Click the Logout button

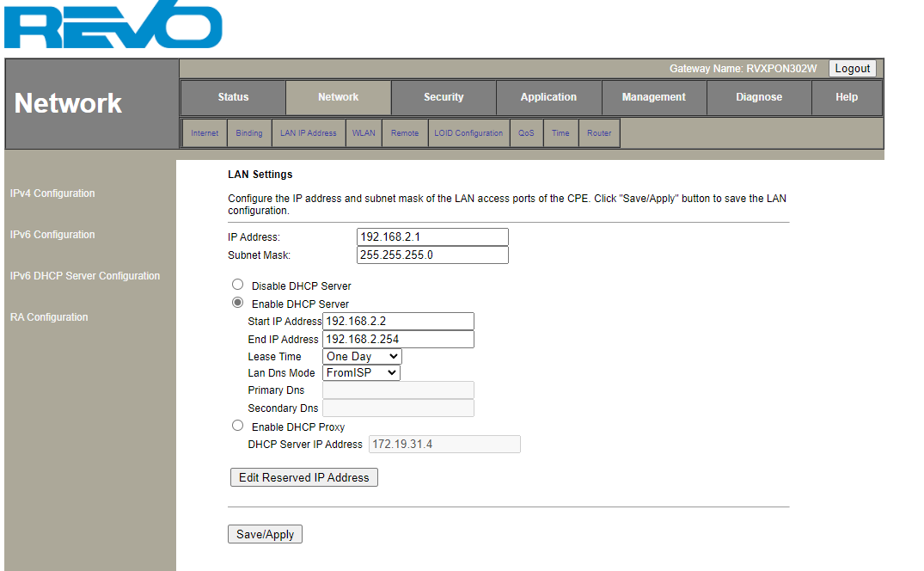tap(853, 69)
